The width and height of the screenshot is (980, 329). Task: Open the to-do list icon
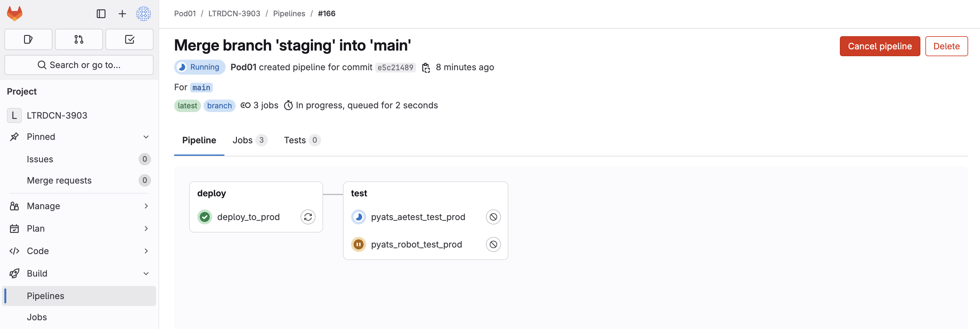(129, 39)
